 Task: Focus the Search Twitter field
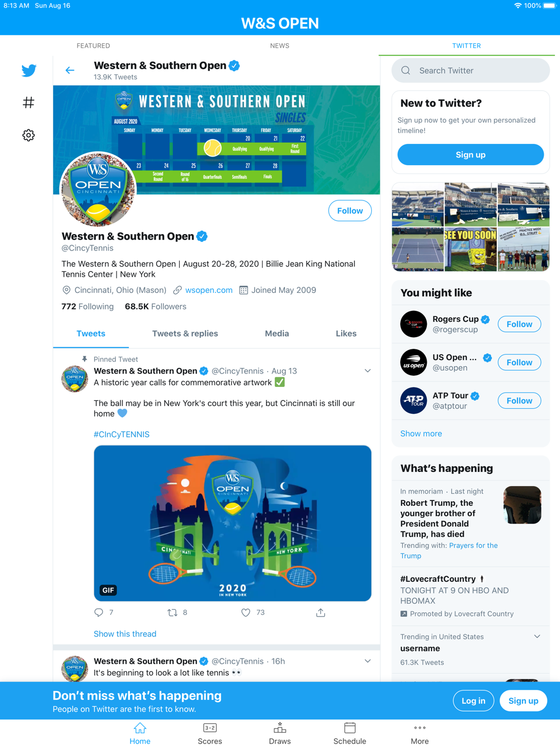(470, 71)
